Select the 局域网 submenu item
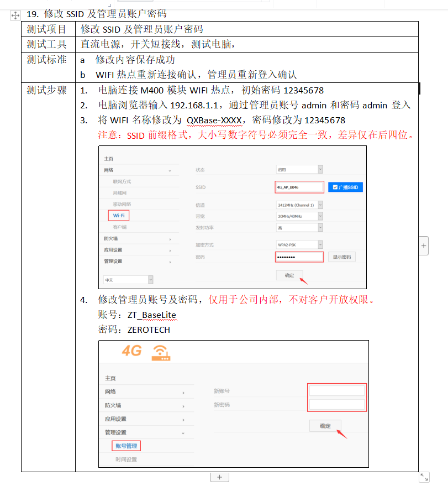 pos(120,193)
